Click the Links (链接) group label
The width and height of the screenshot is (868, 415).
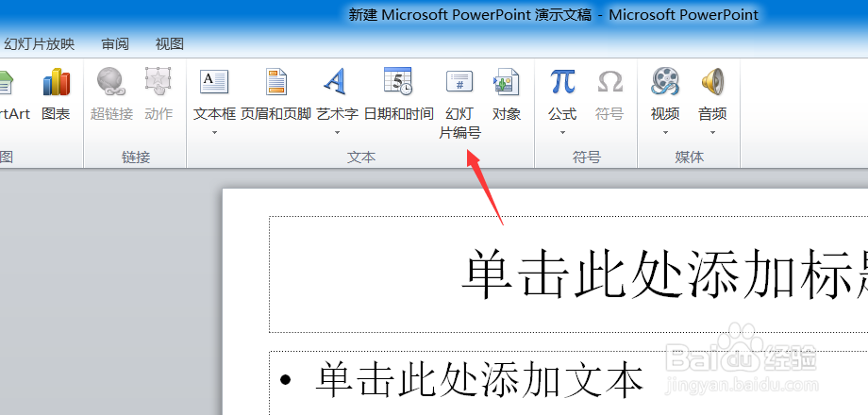point(136,158)
